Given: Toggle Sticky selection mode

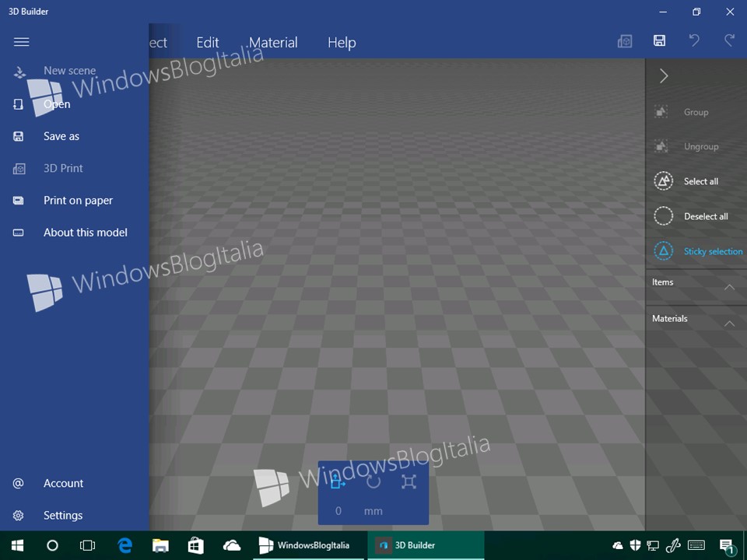Looking at the screenshot, I should [696, 251].
